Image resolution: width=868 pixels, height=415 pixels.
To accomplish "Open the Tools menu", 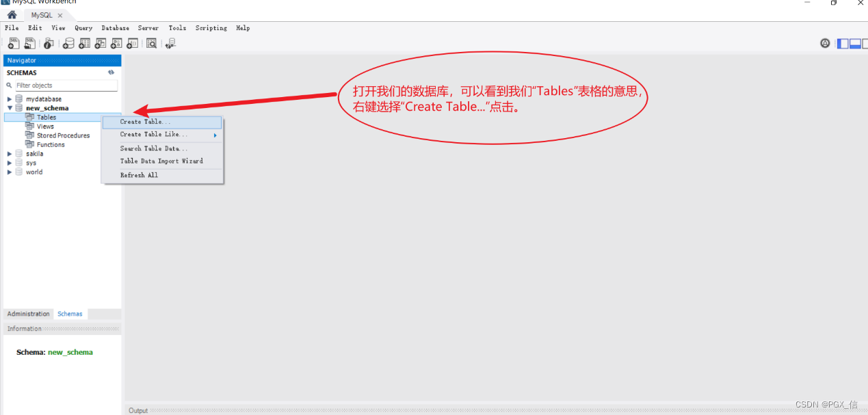I will click(x=177, y=28).
